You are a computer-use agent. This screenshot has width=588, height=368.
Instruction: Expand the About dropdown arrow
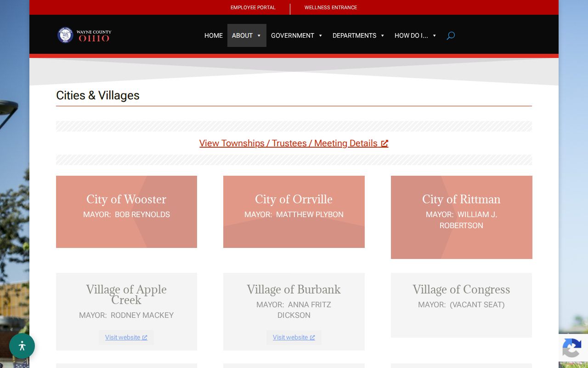[x=259, y=35]
